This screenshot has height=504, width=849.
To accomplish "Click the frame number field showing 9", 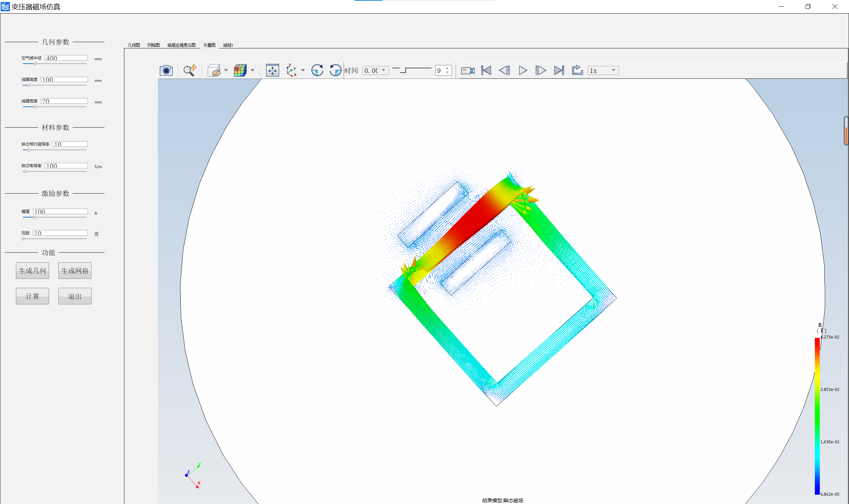I will point(440,71).
